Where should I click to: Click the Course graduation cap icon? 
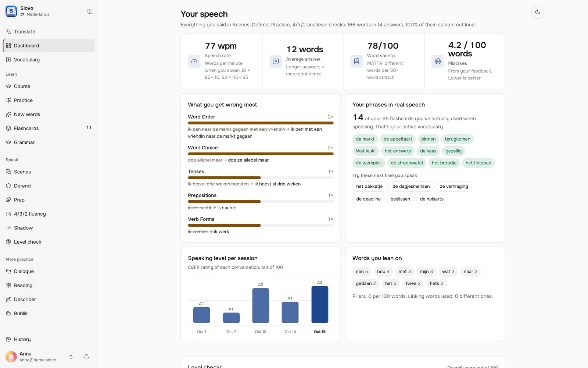(8, 86)
